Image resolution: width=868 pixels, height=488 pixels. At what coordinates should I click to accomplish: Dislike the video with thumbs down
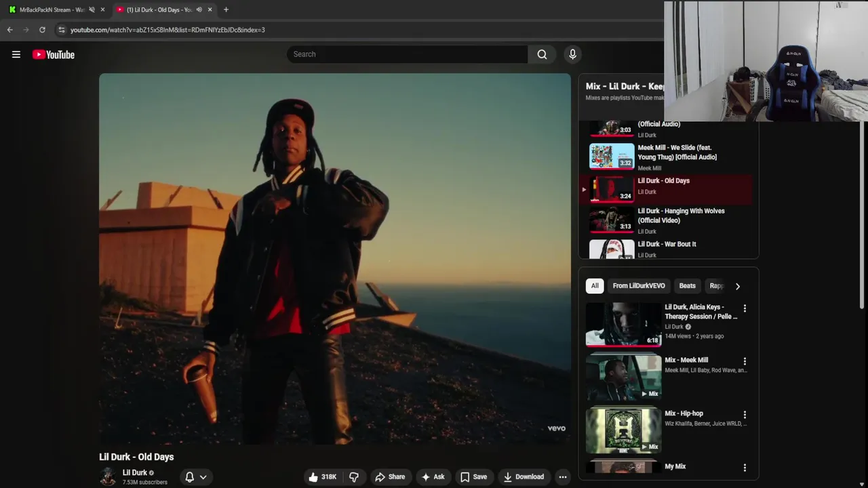[x=354, y=477]
